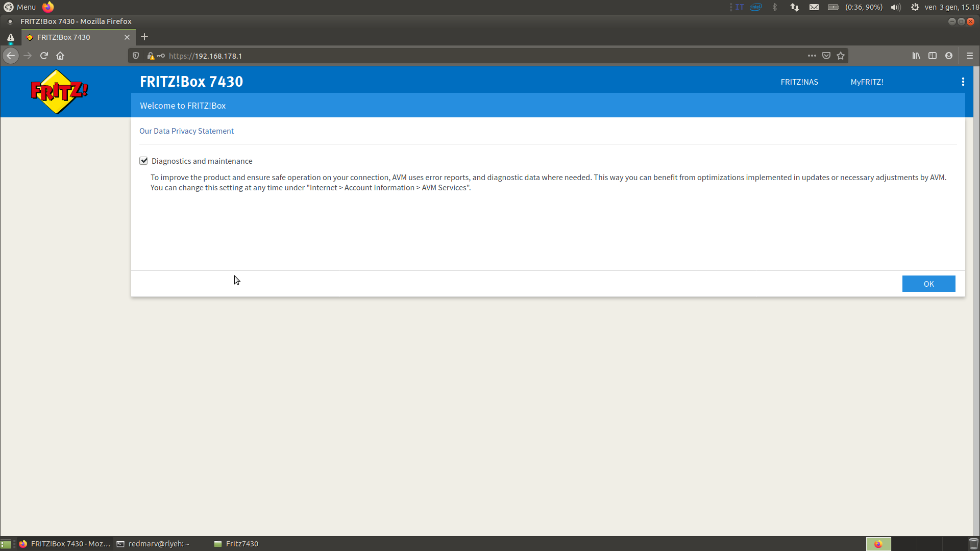Open the network connections indicator
This screenshot has height=551, width=980.
[794, 7]
